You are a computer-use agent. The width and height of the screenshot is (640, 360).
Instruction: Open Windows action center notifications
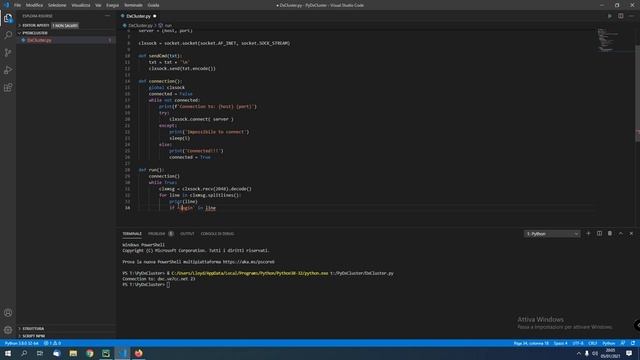click(x=629, y=353)
